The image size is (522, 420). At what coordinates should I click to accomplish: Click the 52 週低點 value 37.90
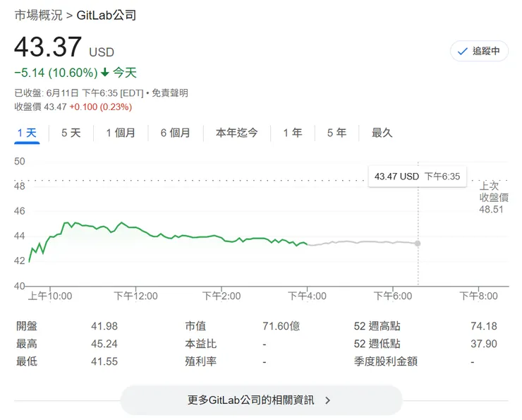coord(484,344)
